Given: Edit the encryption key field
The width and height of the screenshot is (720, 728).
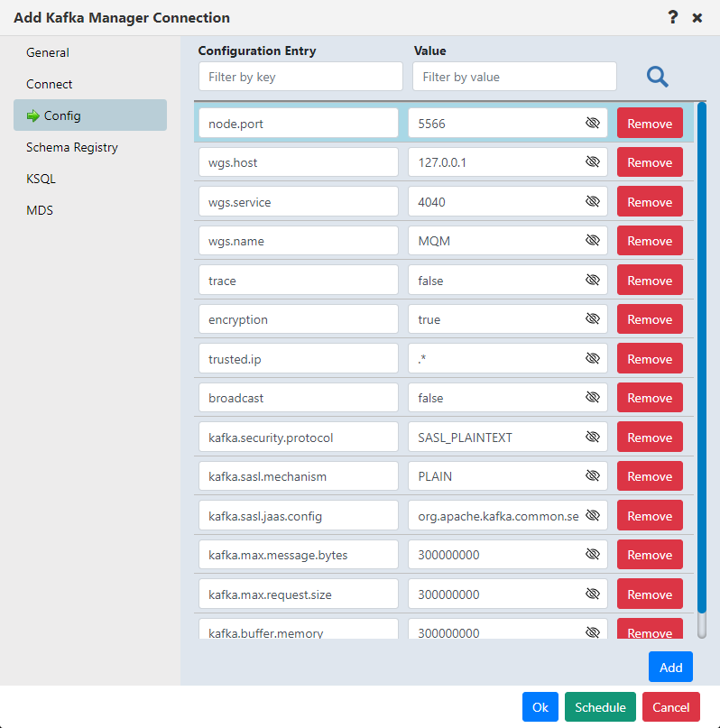Looking at the screenshot, I should point(299,319).
